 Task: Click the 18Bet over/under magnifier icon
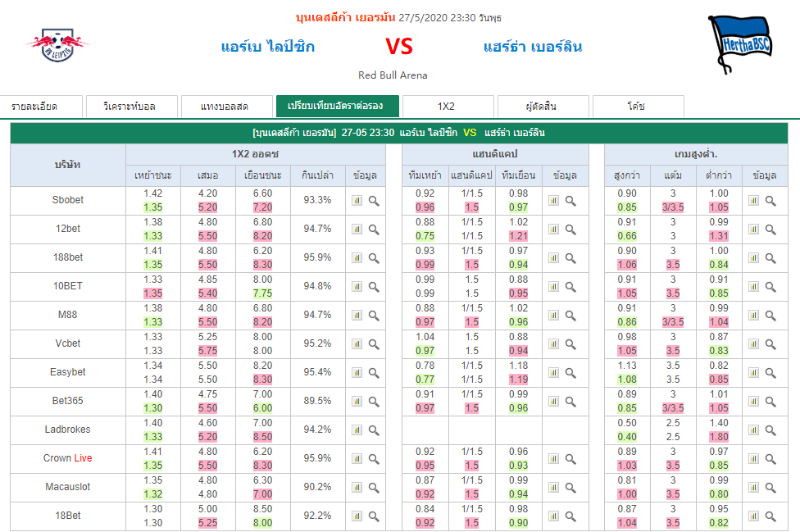(770, 516)
